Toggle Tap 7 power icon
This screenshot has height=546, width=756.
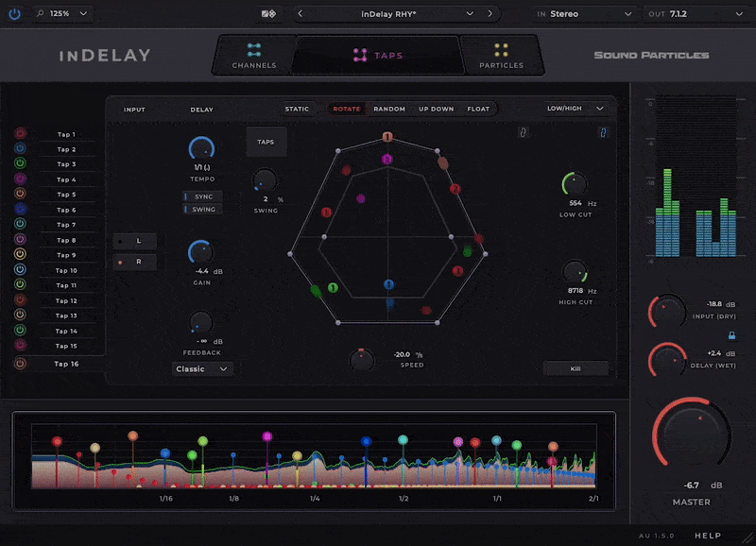pyautogui.click(x=20, y=224)
